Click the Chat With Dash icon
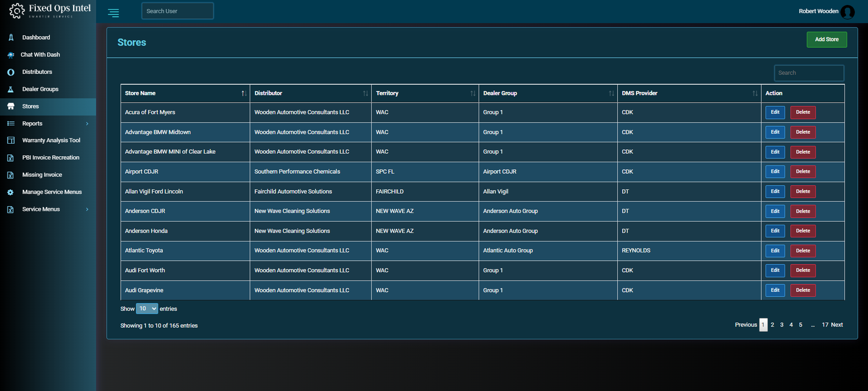Screen dimensions: 868x391 coord(11,55)
